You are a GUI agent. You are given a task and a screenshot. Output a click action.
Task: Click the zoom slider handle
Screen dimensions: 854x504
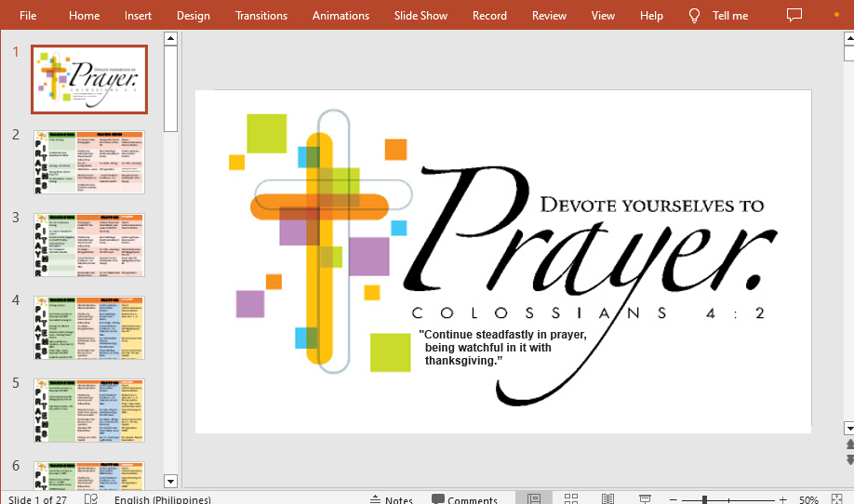(x=704, y=499)
